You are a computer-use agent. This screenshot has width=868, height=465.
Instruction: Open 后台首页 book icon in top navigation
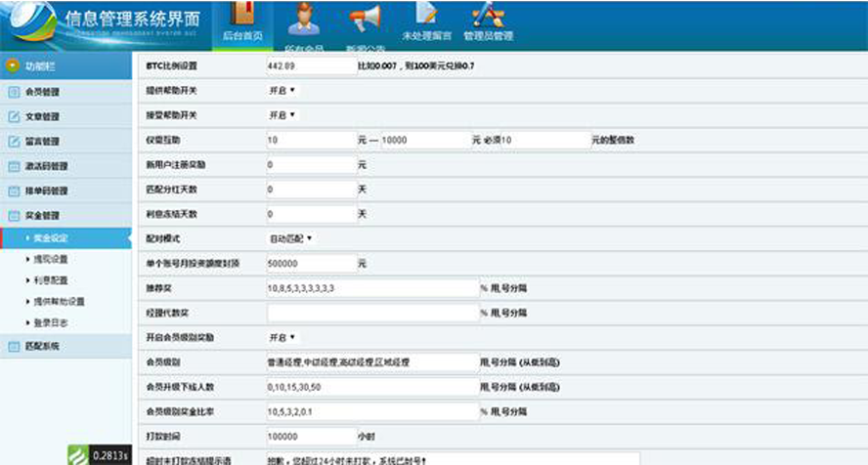(x=242, y=14)
